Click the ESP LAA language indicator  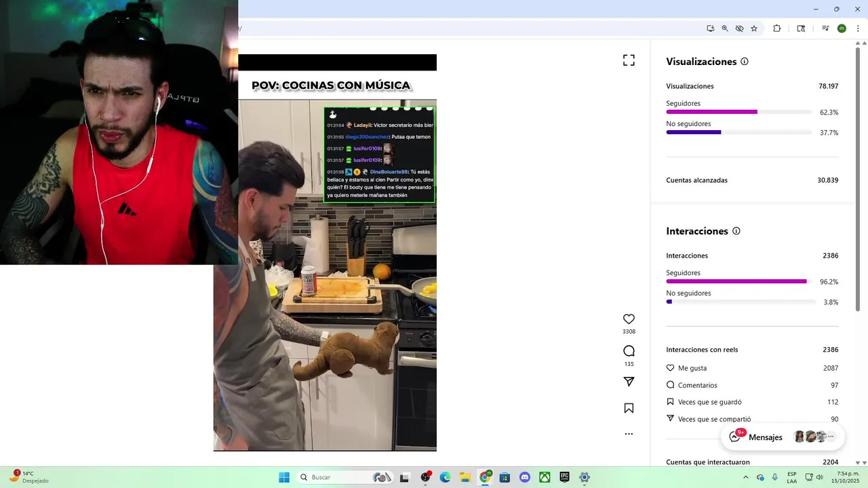(x=792, y=477)
